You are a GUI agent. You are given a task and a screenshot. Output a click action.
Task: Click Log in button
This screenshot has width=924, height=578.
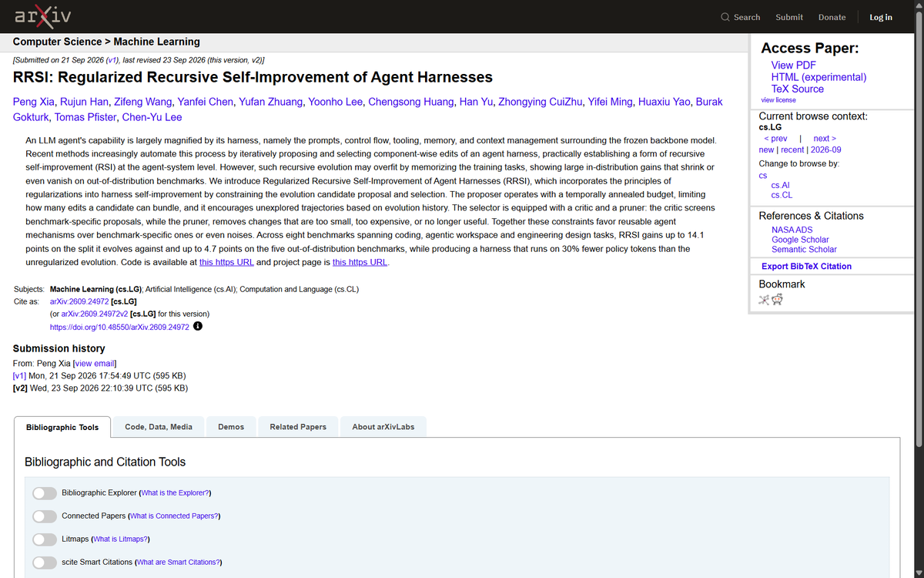(881, 17)
